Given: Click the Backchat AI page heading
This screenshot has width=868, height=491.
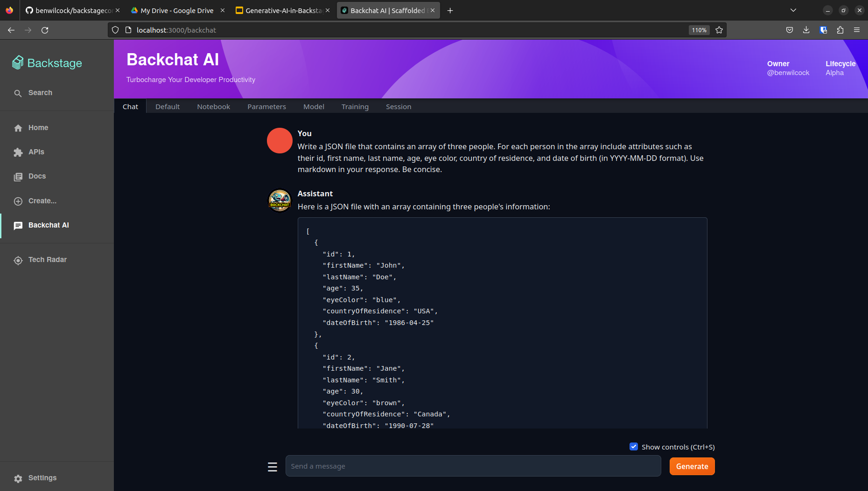Looking at the screenshot, I should [173, 60].
